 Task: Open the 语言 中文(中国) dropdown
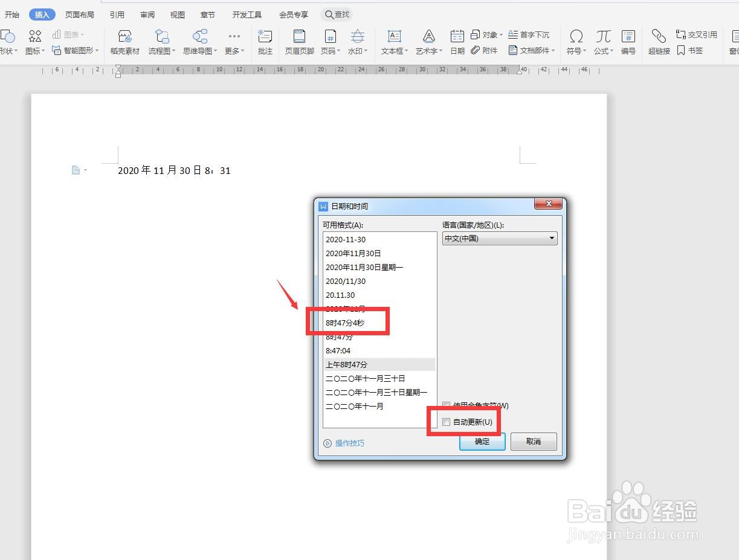click(500, 239)
